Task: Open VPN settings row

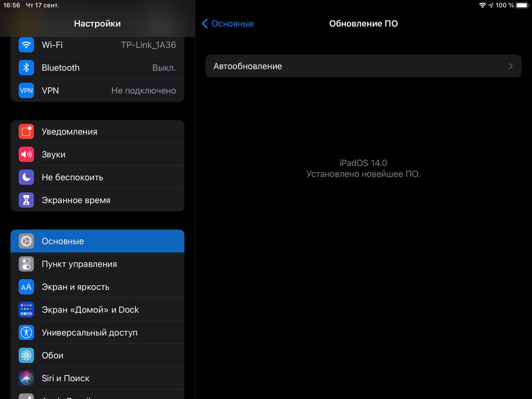Action: click(x=97, y=91)
